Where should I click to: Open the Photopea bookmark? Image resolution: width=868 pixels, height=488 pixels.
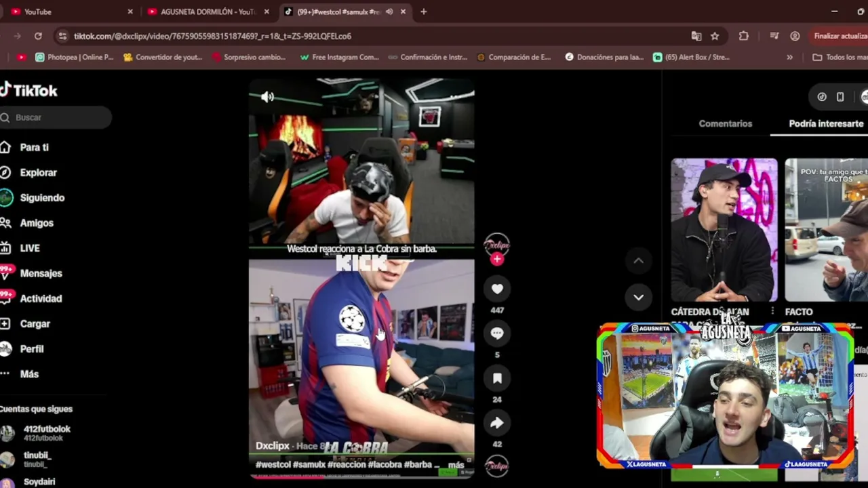[x=75, y=57]
